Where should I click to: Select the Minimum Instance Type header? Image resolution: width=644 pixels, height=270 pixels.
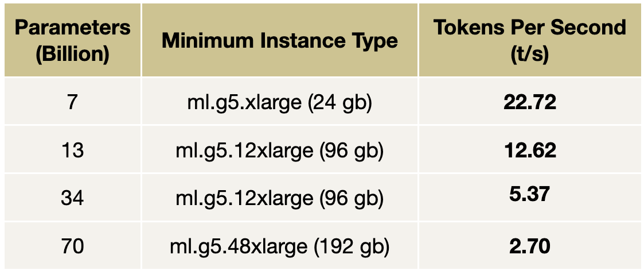click(279, 41)
